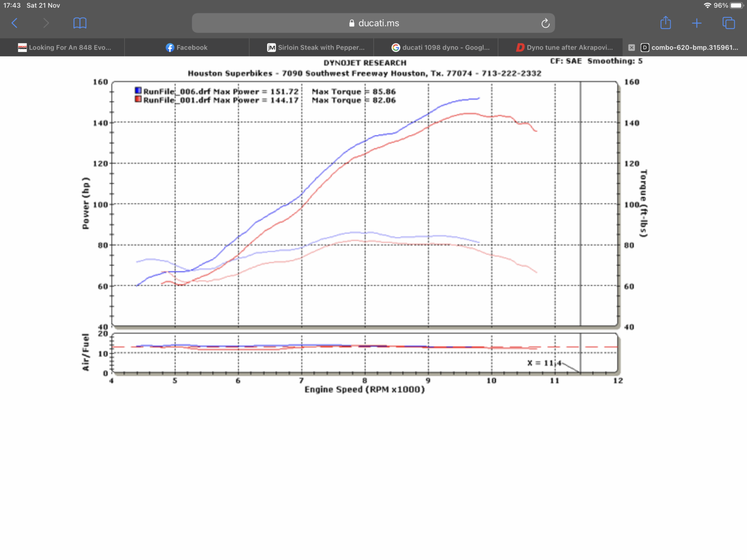Add a new tab with the plus icon
747x560 pixels.
click(x=697, y=23)
